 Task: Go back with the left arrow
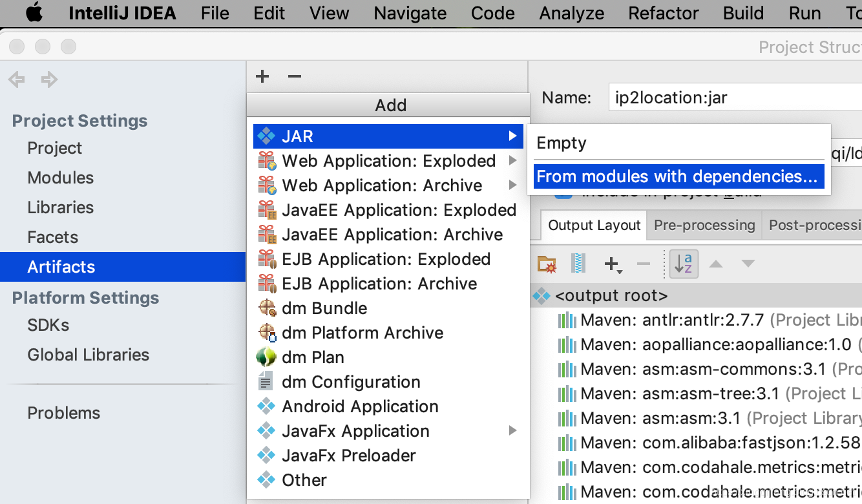[17, 79]
